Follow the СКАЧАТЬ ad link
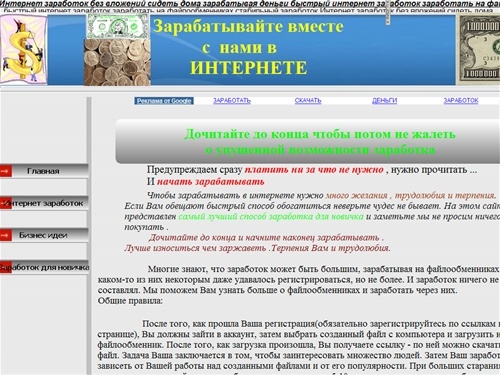Viewport: 500px width, 375px height. coord(308,101)
